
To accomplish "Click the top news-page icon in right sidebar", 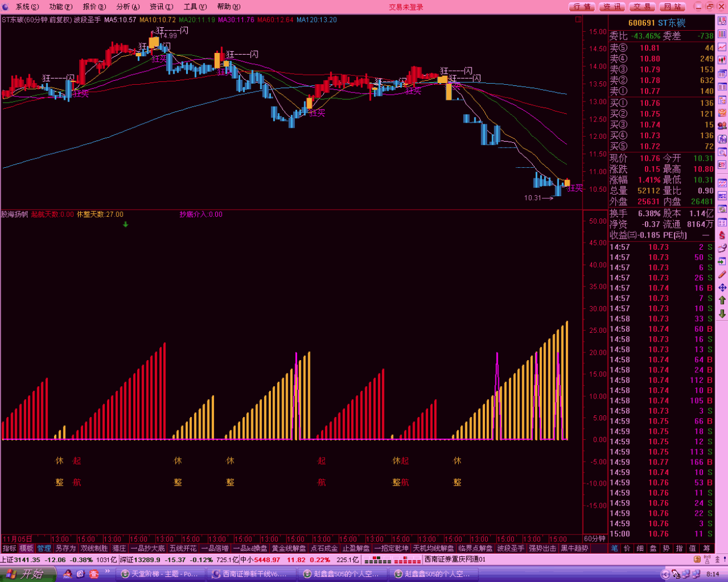I will click(722, 21).
